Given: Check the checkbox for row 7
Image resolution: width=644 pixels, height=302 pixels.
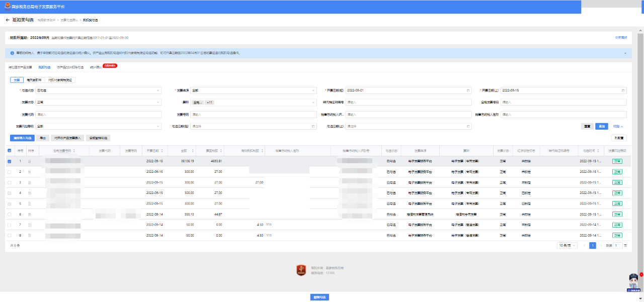Looking at the screenshot, I should point(10,225).
